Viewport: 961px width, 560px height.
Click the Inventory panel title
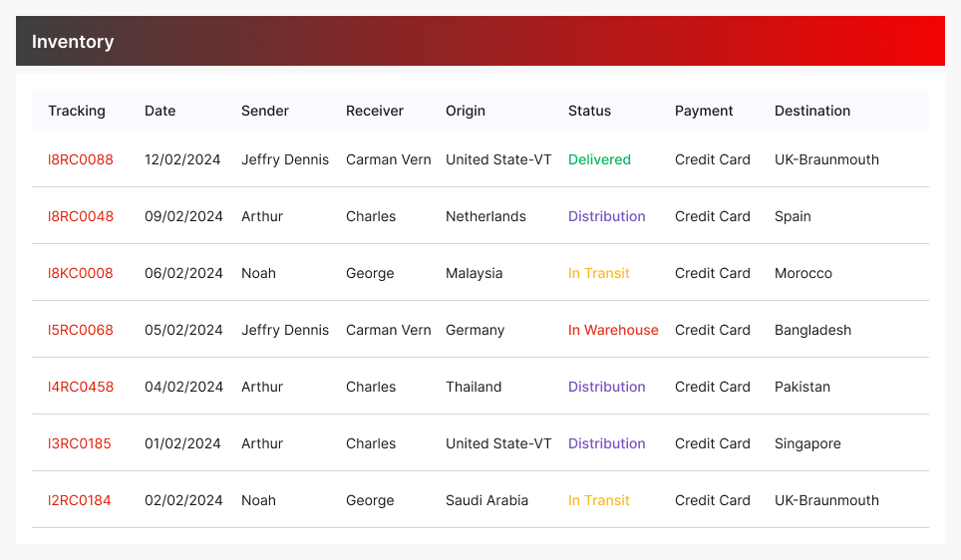pyautogui.click(x=73, y=42)
